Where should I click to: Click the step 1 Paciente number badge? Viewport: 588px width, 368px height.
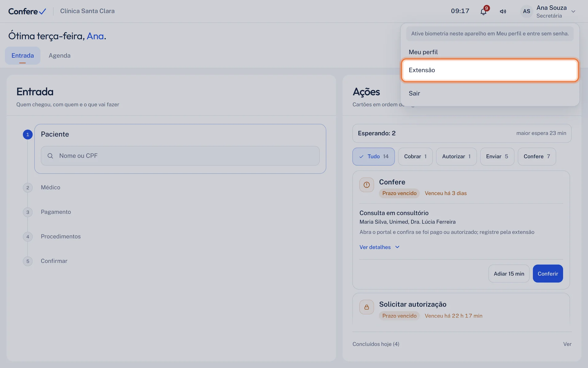point(28,134)
